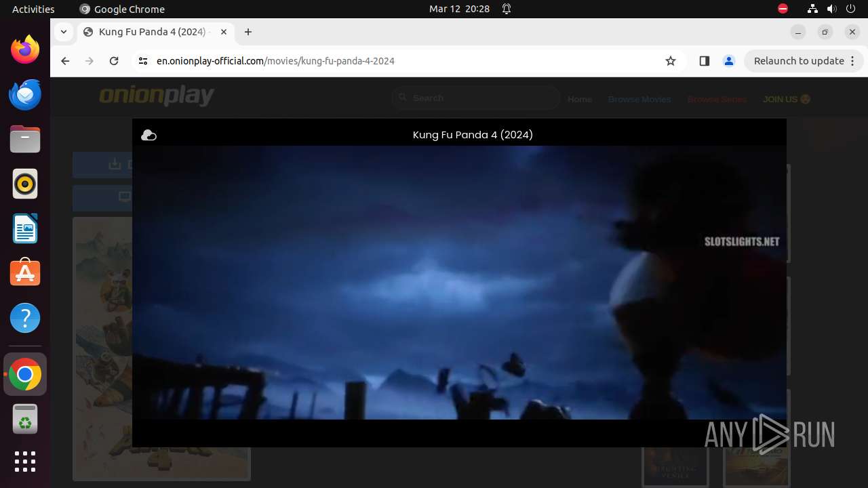
Task: Open a new Chrome tab
Action: point(248,32)
